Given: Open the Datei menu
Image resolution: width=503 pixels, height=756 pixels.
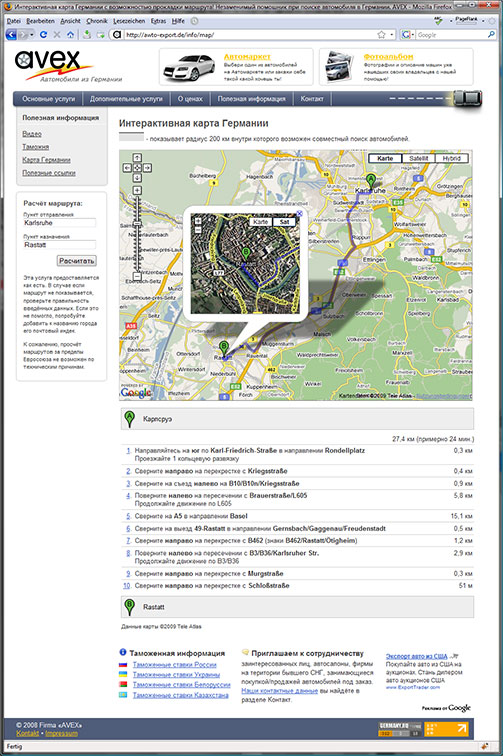Looking at the screenshot, I should [14, 21].
